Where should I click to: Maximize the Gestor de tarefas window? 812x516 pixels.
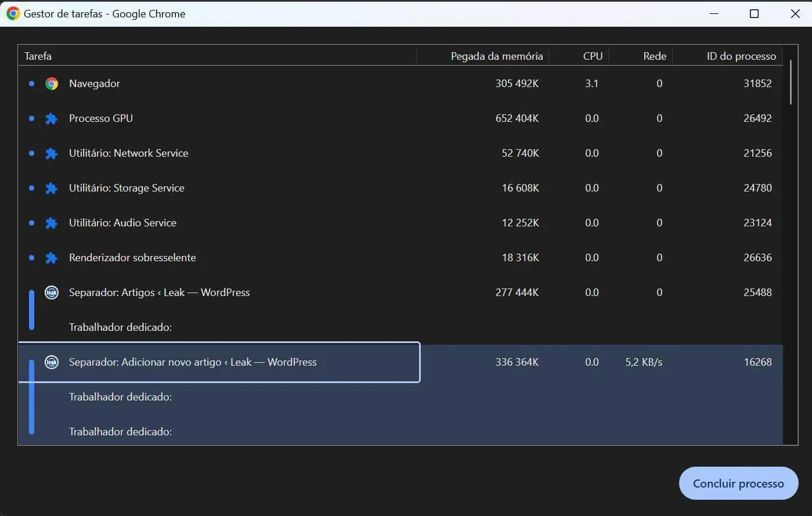(754, 13)
